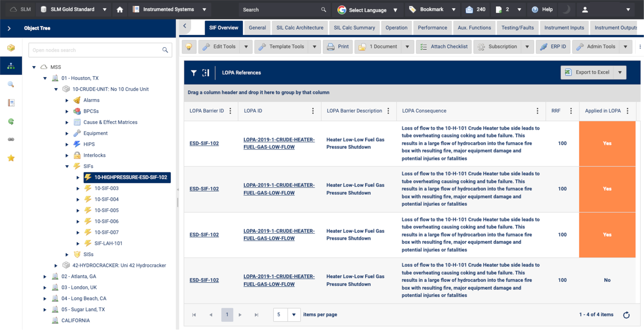Click the Attach Checklist button
This screenshot has width=644, height=330.
coord(443,46)
